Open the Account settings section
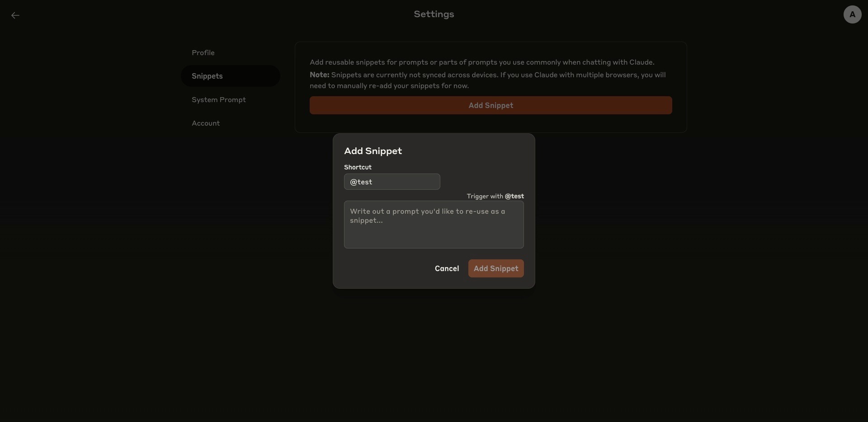The image size is (868, 422). click(x=231, y=123)
